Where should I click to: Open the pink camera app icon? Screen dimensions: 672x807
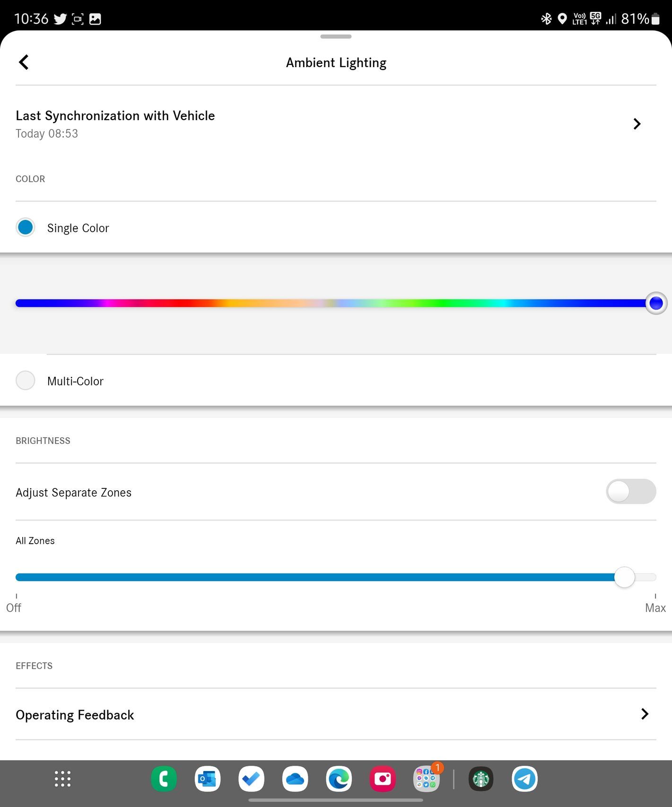point(383,779)
